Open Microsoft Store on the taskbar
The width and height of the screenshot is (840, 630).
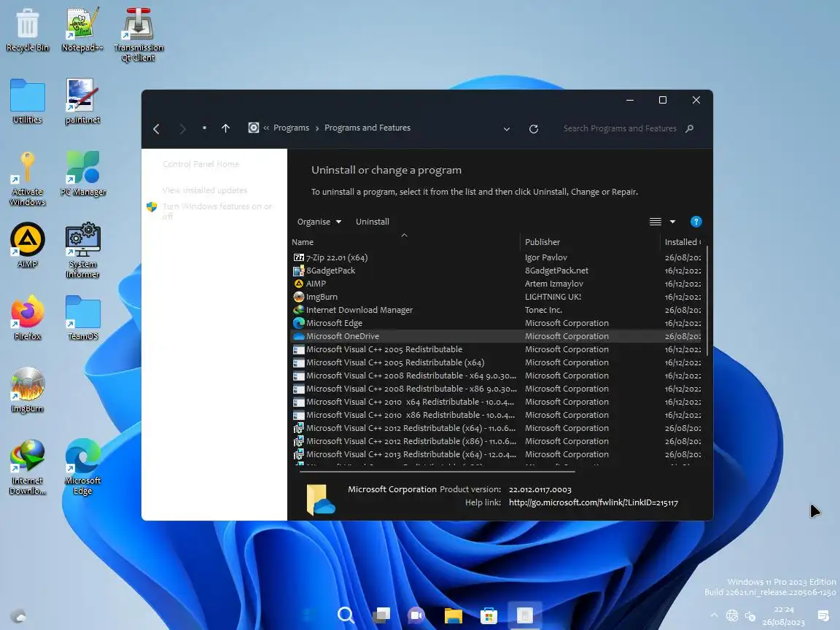coord(489,615)
